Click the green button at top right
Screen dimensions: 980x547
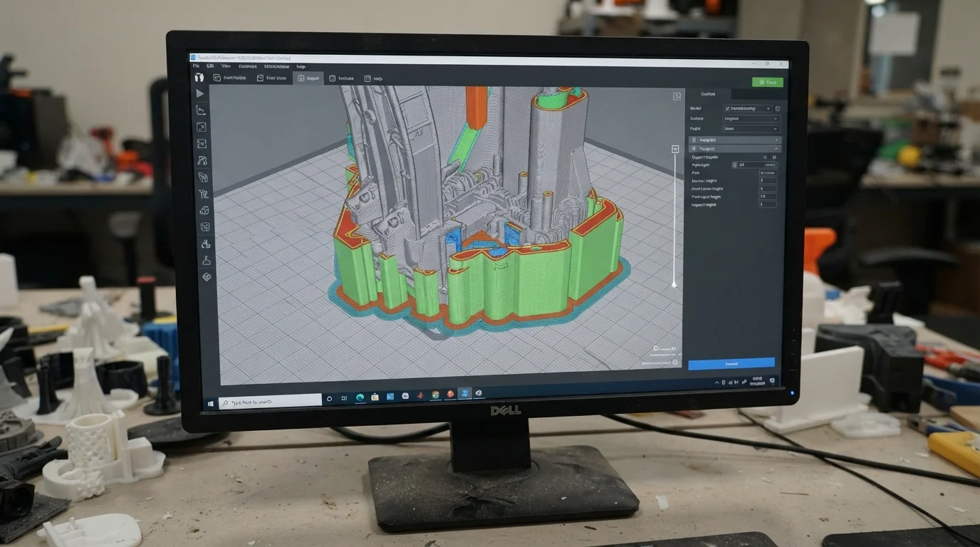[x=768, y=83]
